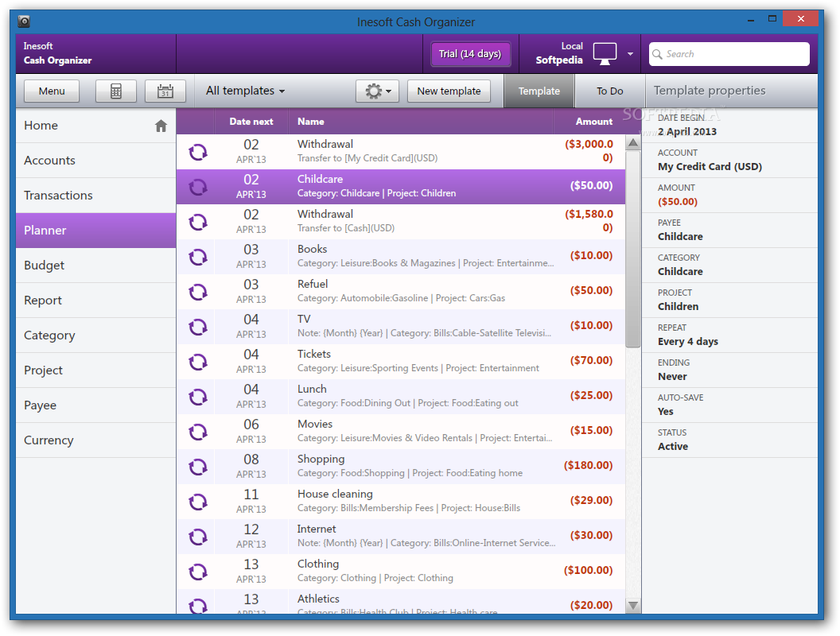Select the Refuel template name
The height and width of the screenshot is (636, 840).
pos(313,284)
